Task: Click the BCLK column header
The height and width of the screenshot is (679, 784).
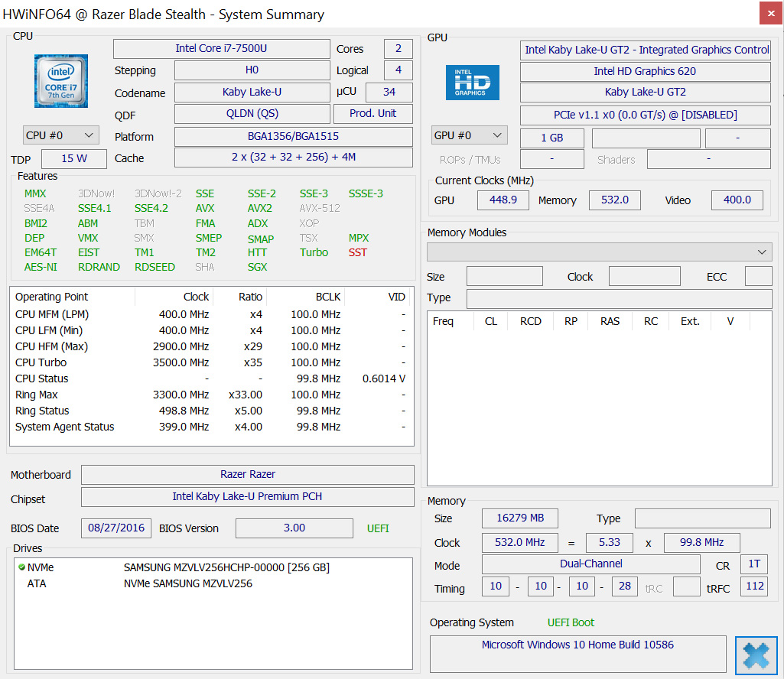Action: click(x=328, y=297)
